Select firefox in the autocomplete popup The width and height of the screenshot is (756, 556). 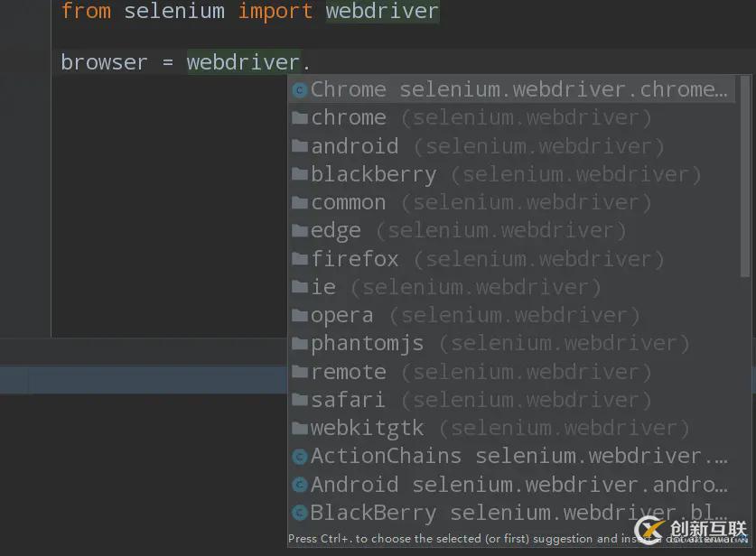[x=512, y=259]
